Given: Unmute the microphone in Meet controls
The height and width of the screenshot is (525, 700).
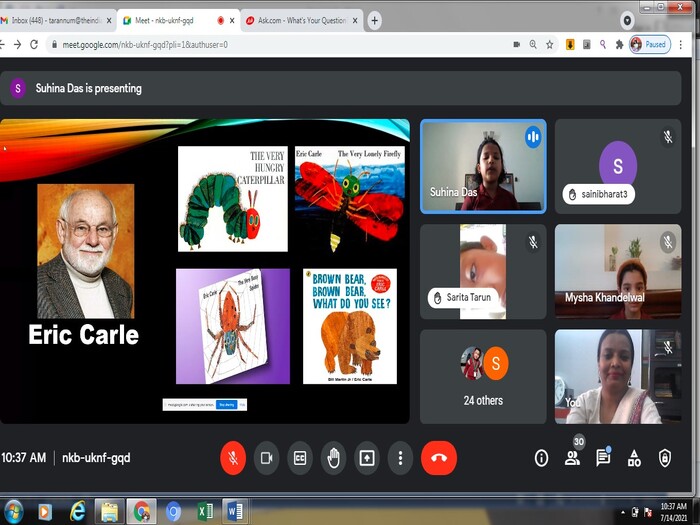Looking at the screenshot, I should pos(233,458).
